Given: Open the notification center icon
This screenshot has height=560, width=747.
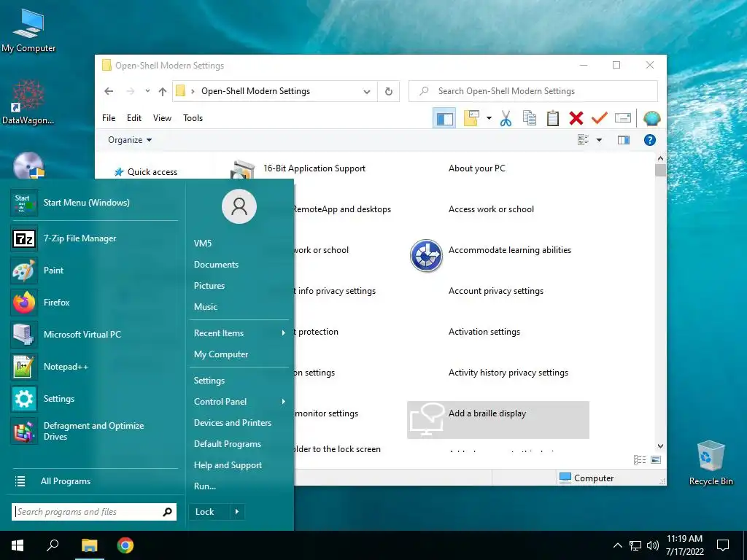Looking at the screenshot, I should (x=723, y=545).
